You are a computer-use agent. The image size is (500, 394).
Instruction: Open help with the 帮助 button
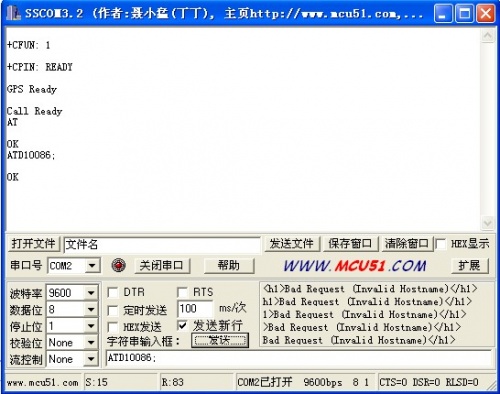(229, 266)
